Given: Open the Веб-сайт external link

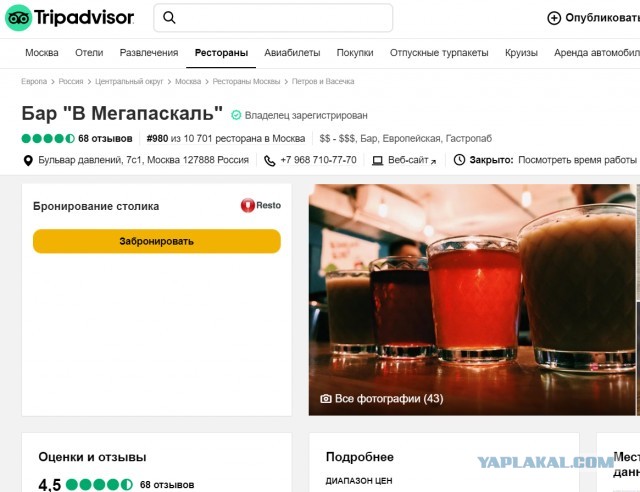Looking at the screenshot, I should click(412, 160).
